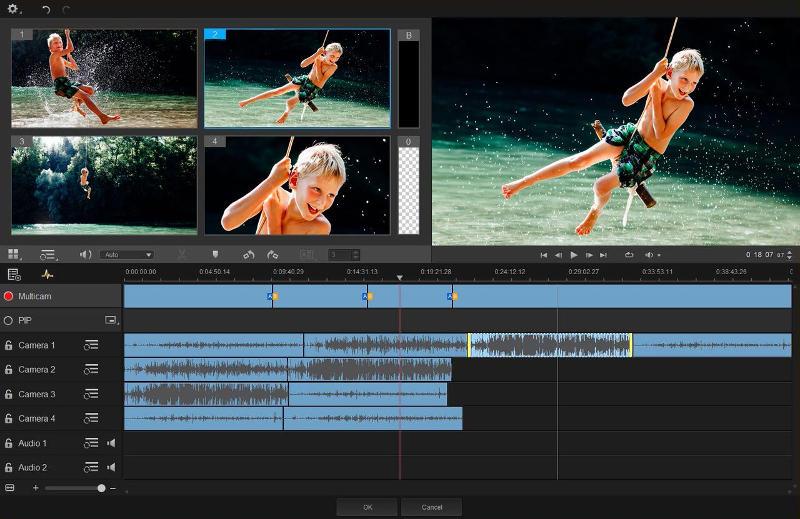Select camera 2 thumbnail
The image size is (800, 519).
point(297,78)
